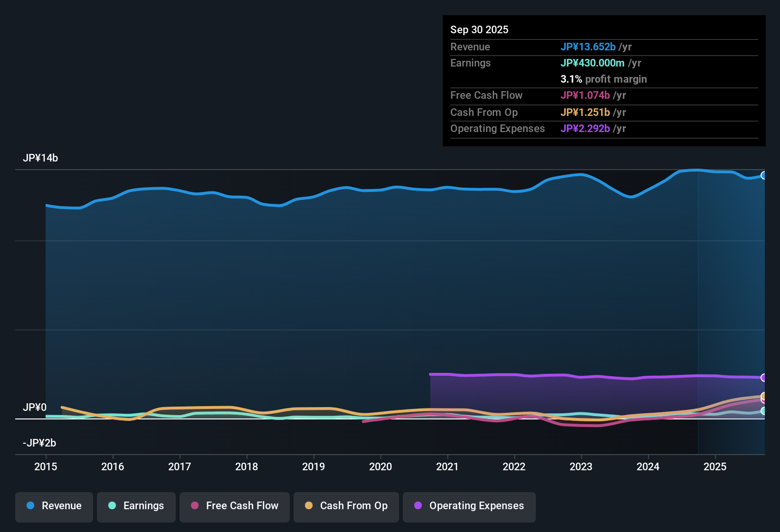The image size is (780, 532).
Task: Click the pink Free Cash Flow legend dot
Action: click(195, 506)
